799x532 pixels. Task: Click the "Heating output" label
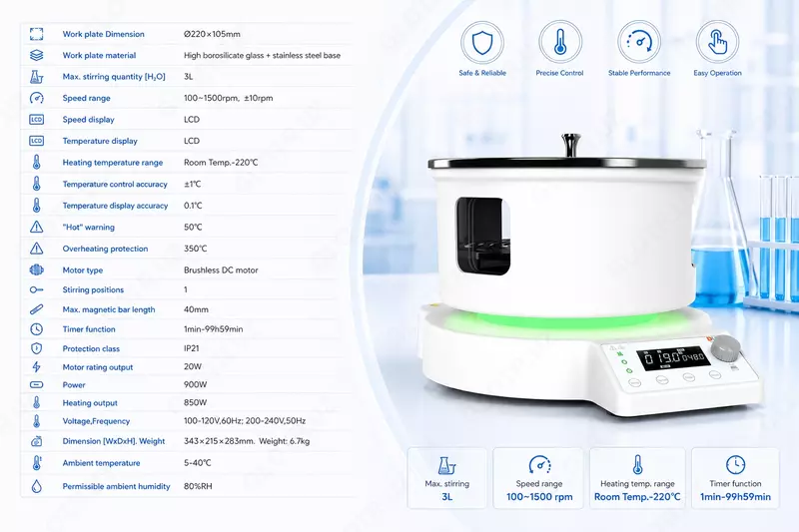click(90, 402)
